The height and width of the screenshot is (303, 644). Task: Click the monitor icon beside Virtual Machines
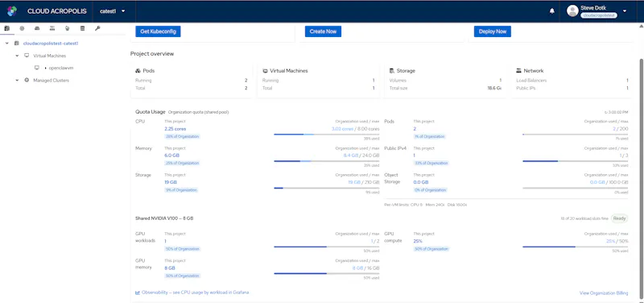[27, 56]
